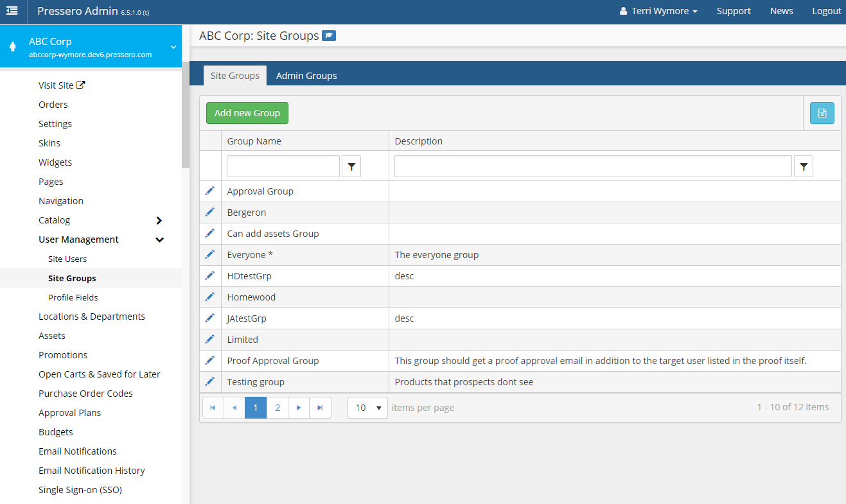Open the items per page dropdown

coord(367,408)
